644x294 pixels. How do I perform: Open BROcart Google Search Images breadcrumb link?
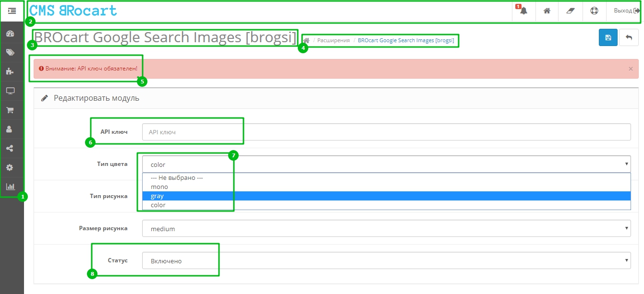tap(406, 40)
